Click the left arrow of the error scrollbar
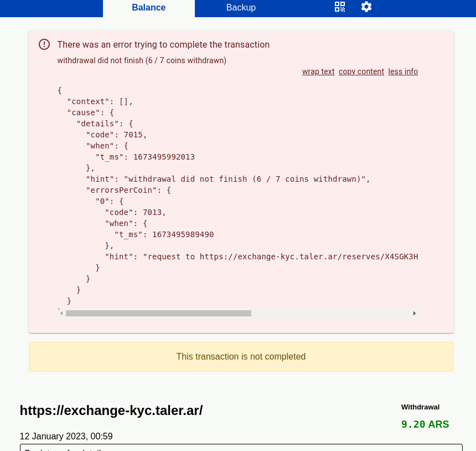Viewport: 476px width, 451px height. 61,314
